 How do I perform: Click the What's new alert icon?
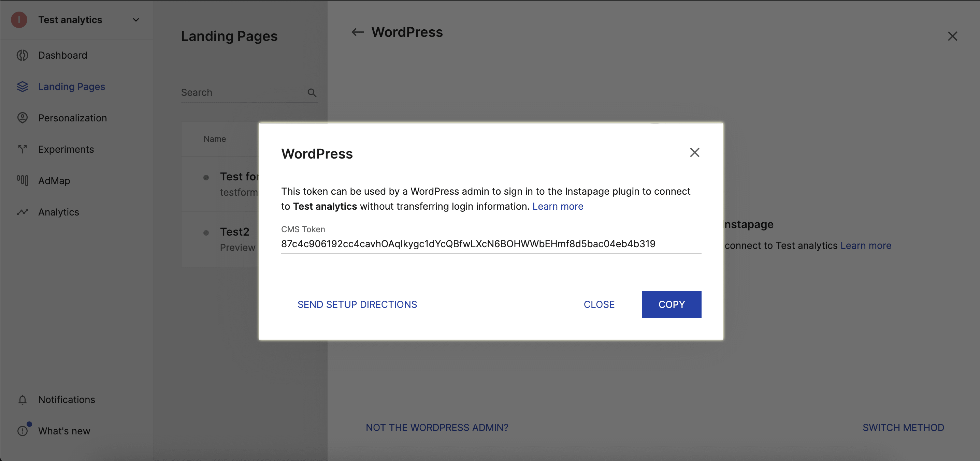point(23,431)
